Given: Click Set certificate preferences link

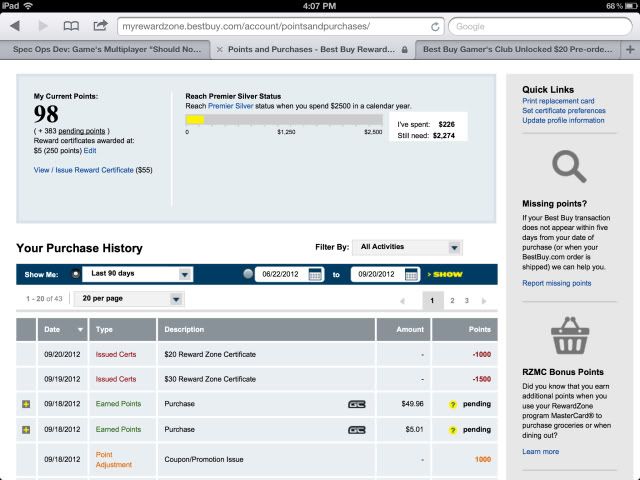Looking at the screenshot, I should click(564, 111).
